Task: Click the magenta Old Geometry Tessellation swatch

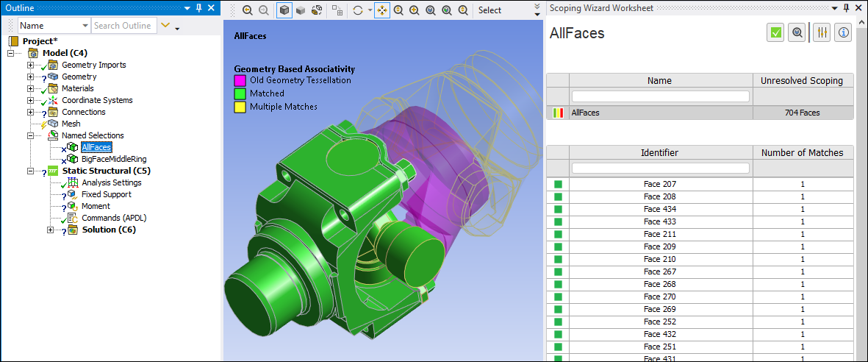Action: click(x=240, y=80)
